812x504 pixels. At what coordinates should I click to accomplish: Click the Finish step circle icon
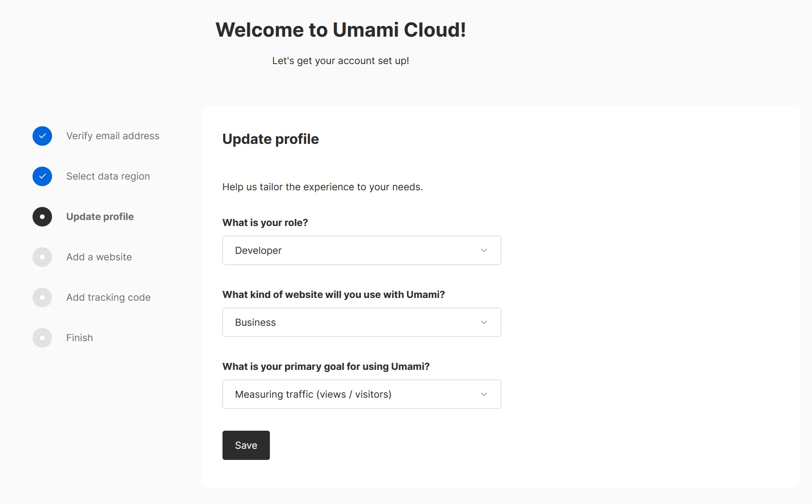coord(42,338)
